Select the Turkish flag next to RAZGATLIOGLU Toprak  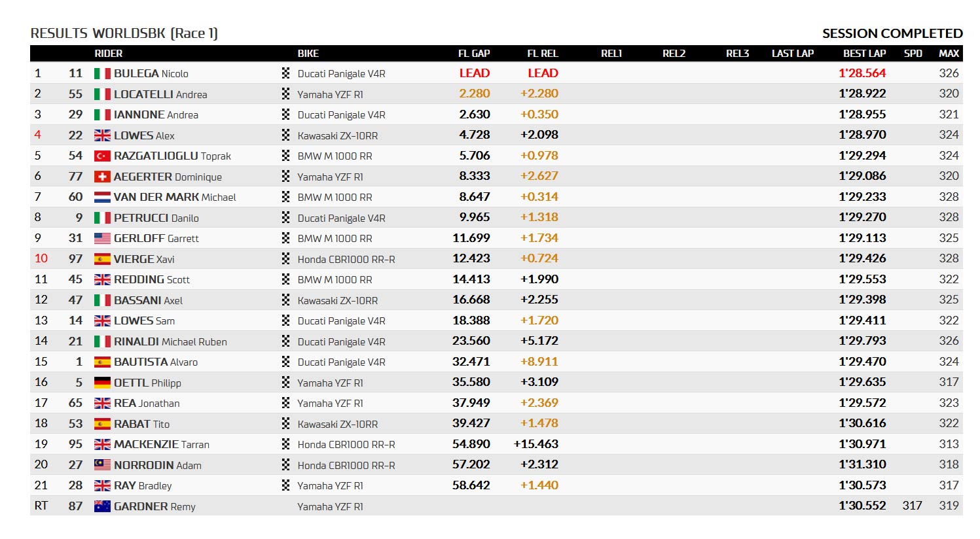coord(102,156)
